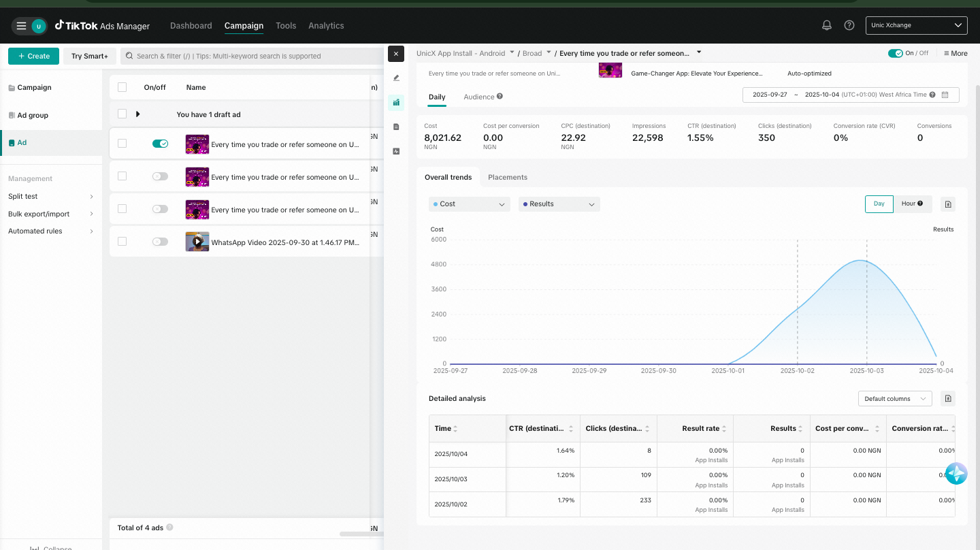Click the notifications bell icon

pos(827,25)
